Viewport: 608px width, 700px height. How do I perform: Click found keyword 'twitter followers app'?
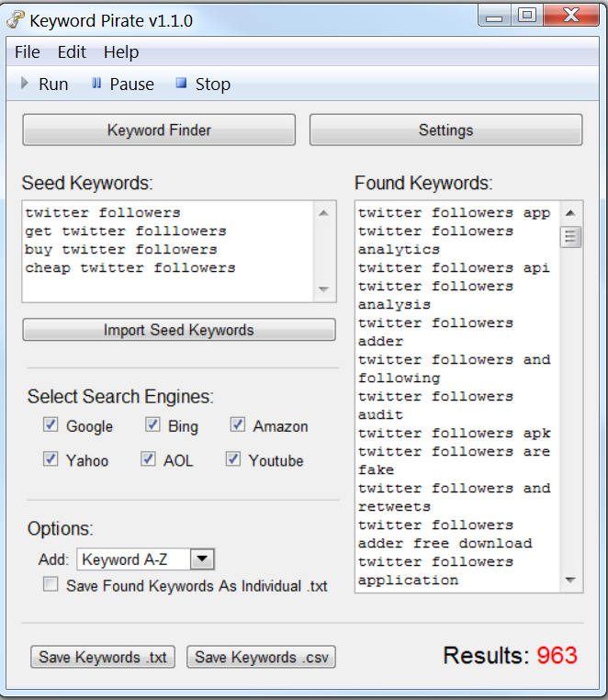coord(455,213)
